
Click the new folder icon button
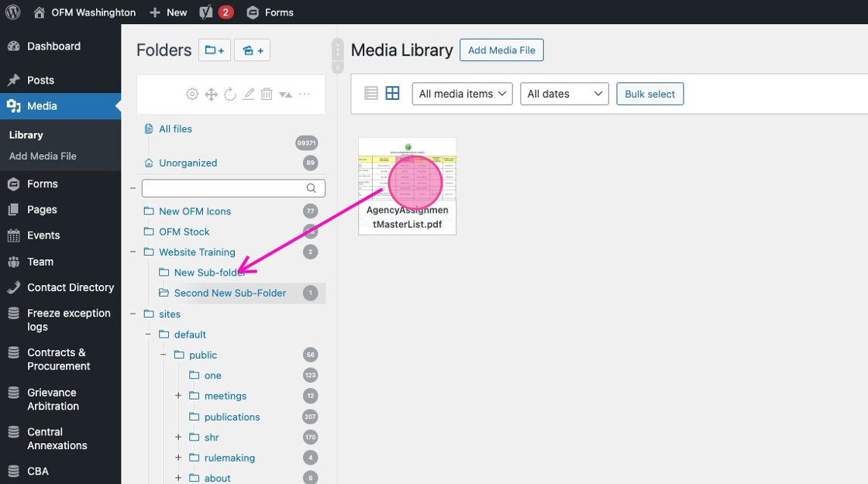pyautogui.click(x=215, y=50)
